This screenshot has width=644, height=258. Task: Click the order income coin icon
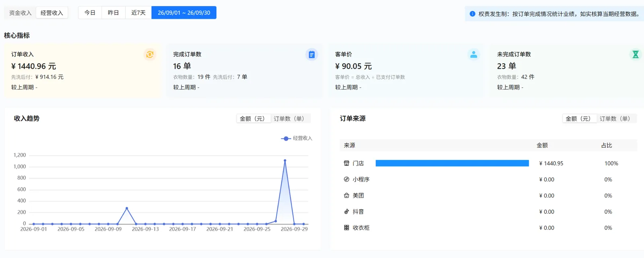pos(150,54)
